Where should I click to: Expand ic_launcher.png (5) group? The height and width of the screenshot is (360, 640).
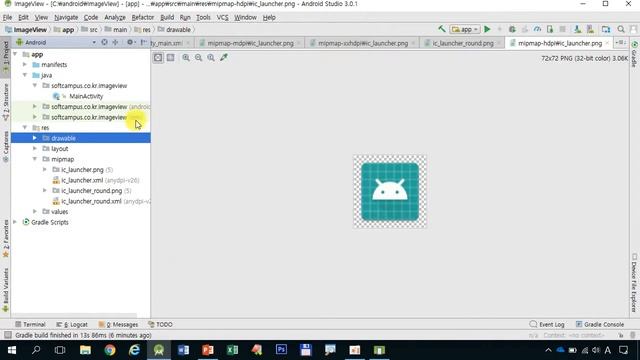[x=45, y=169]
